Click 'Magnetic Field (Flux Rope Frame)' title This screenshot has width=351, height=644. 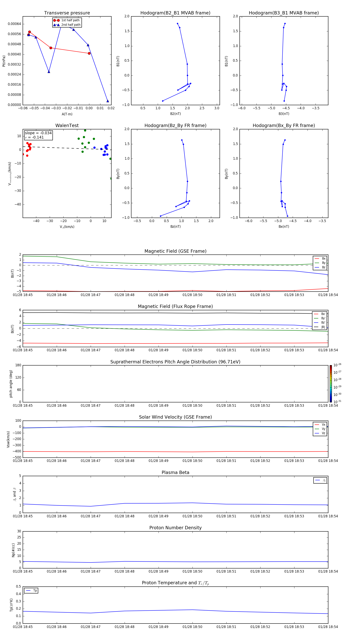(x=175, y=307)
